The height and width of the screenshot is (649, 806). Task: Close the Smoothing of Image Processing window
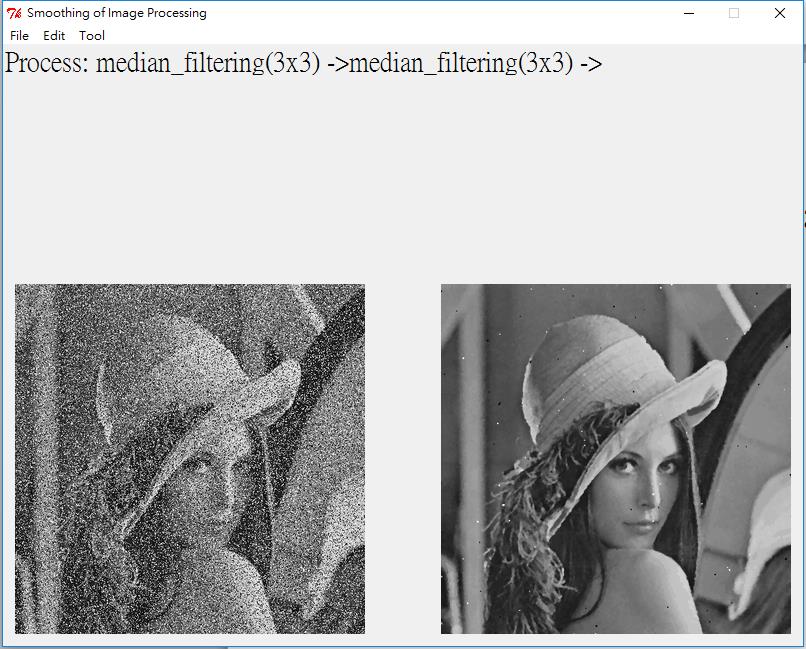780,13
